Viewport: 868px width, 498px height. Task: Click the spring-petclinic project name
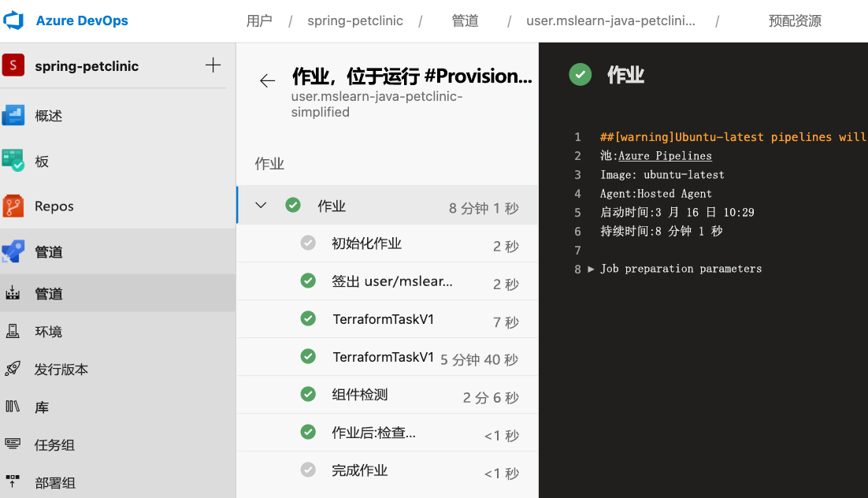pos(87,66)
